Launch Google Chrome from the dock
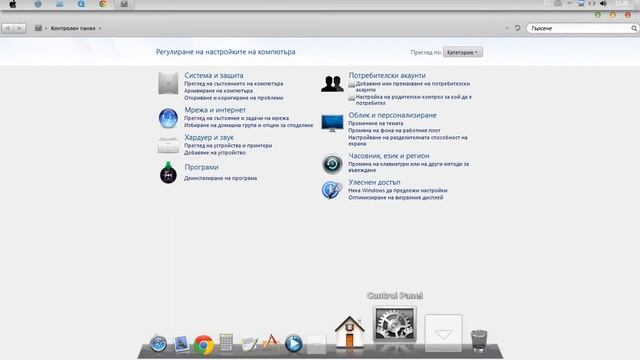Viewport: 640px width, 360px height. point(204,344)
